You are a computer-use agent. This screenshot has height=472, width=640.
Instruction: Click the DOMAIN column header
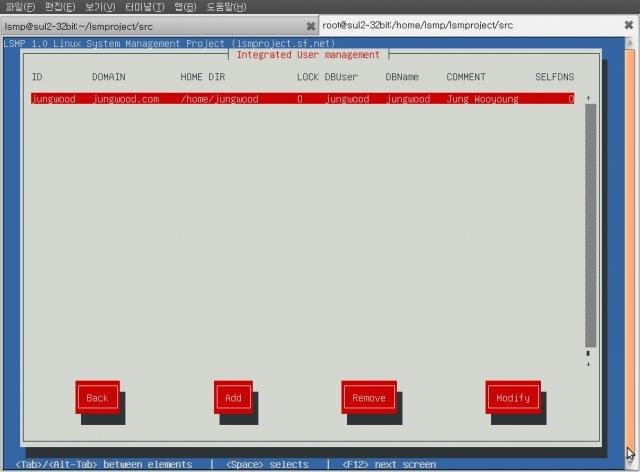tap(109, 77)
